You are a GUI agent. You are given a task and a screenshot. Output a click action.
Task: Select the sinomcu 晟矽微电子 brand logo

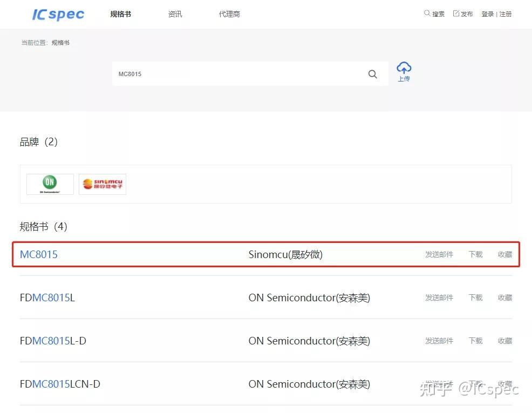pyautogui.click(x=102, y=184)
